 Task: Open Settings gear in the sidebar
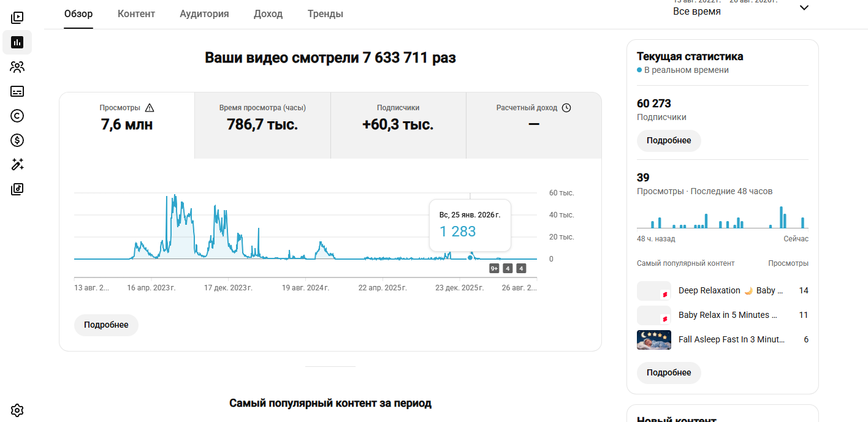[17, 410]
